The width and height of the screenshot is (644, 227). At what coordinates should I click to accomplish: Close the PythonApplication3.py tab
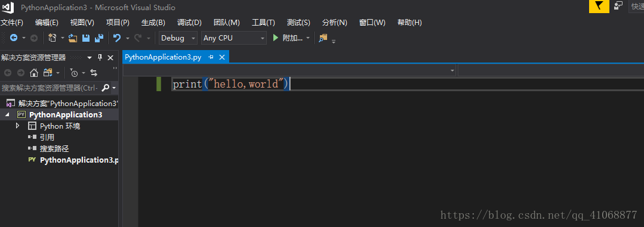coord(222,57)
